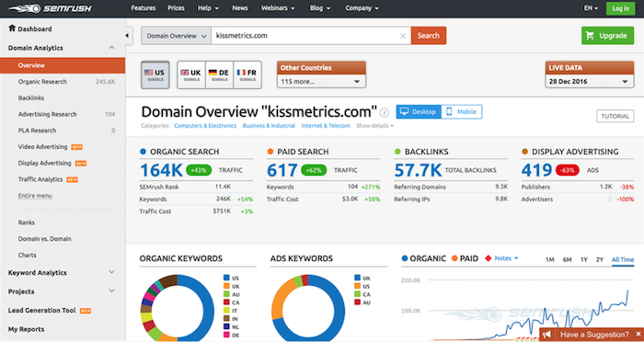Image resolution: width=644 pixels, height=342 pixels.
Task: Select the 2Y chart time range
Action: [x=600, y=259]
